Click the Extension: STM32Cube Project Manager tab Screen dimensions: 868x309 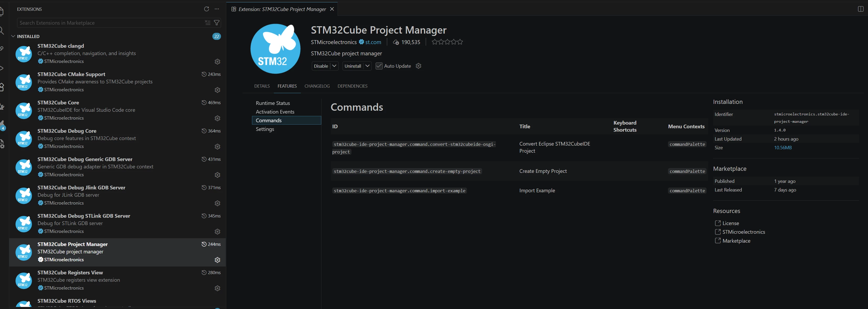tap(282, 9)
